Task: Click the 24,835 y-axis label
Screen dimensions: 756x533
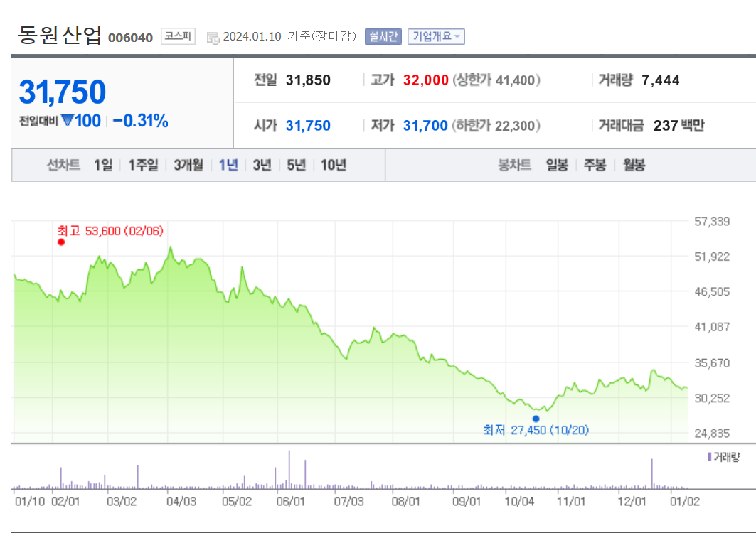Action: tap(712, 434)
